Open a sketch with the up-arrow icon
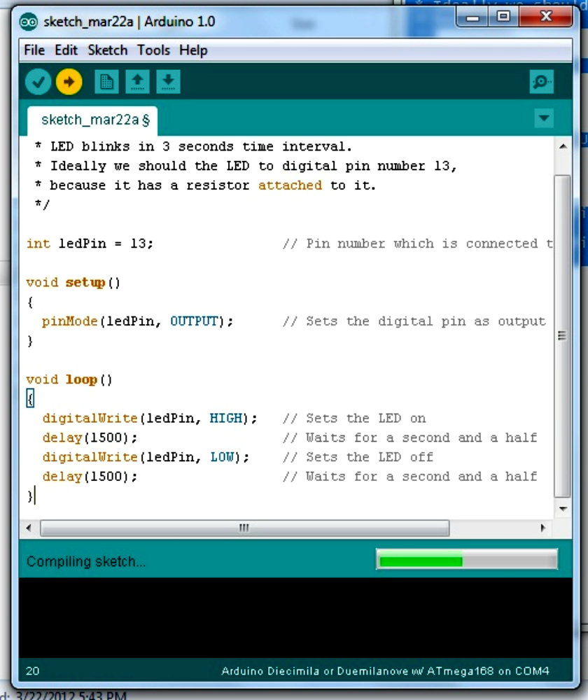 pos(137,82)
